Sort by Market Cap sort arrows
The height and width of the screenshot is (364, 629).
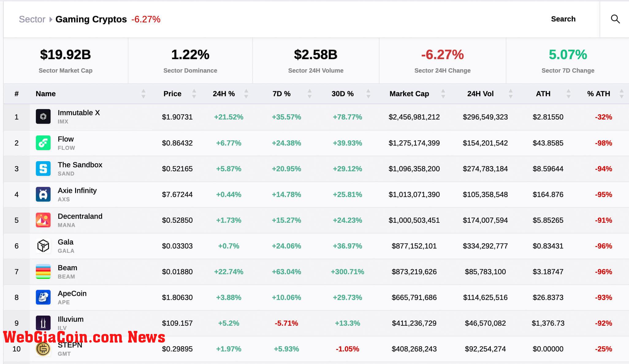[x=443, y=94]
